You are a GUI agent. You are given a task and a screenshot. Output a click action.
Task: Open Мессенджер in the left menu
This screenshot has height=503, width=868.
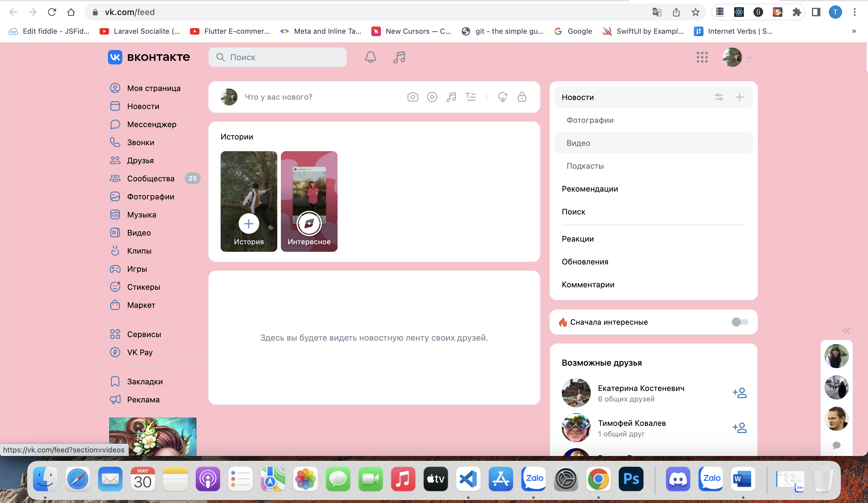152,124
